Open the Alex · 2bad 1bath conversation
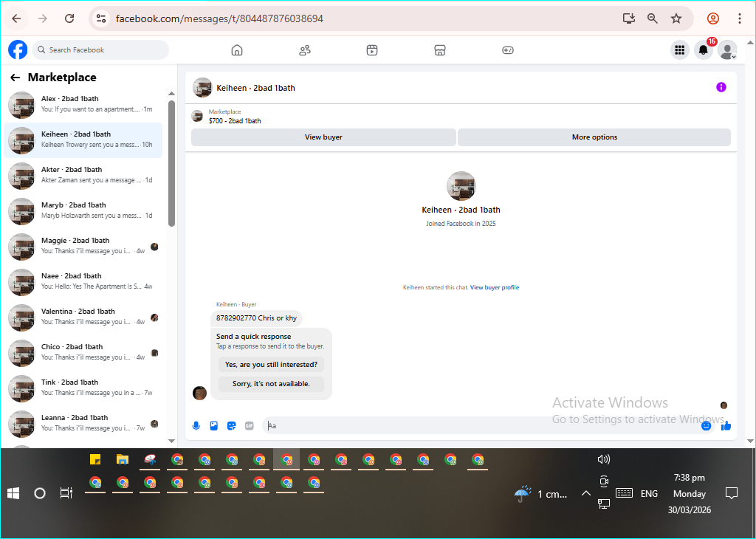Screen dimensions: 756x539 coord(83,105)
